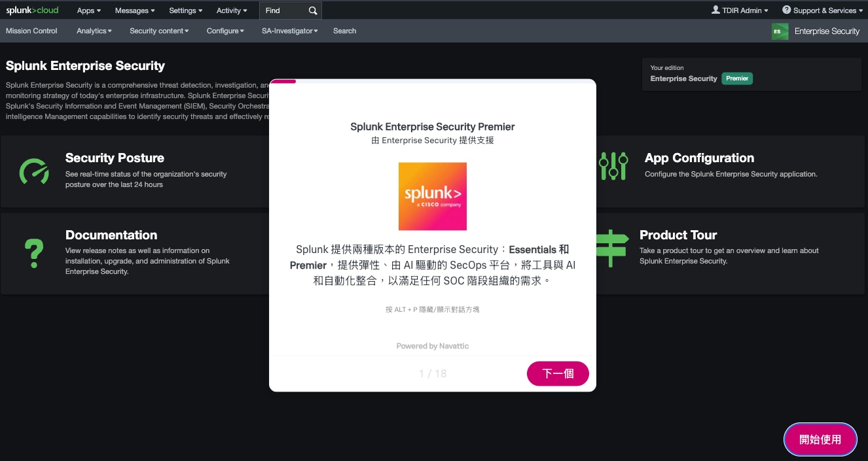Image resolution: width=868 pixels, height=461 pixels.
Task: Click 'Configure the Splunk Enterprise Security application' text
Action: [731, 174]
